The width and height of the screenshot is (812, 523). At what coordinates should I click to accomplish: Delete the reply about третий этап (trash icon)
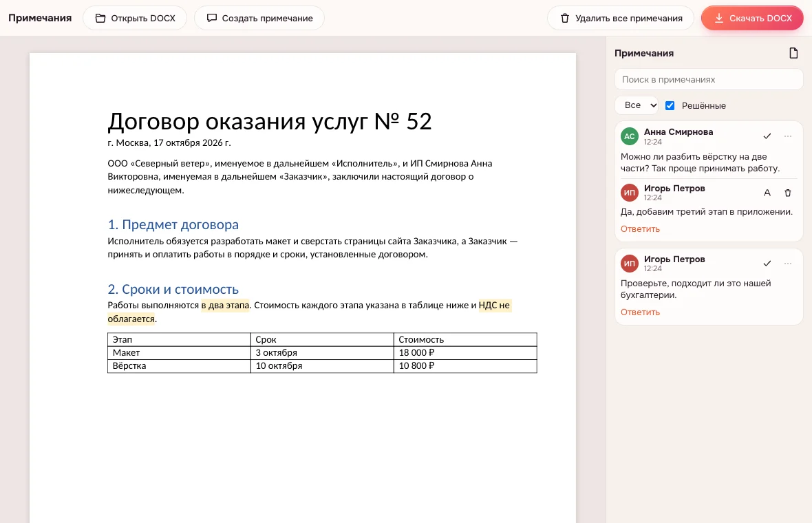click(788, 193)
